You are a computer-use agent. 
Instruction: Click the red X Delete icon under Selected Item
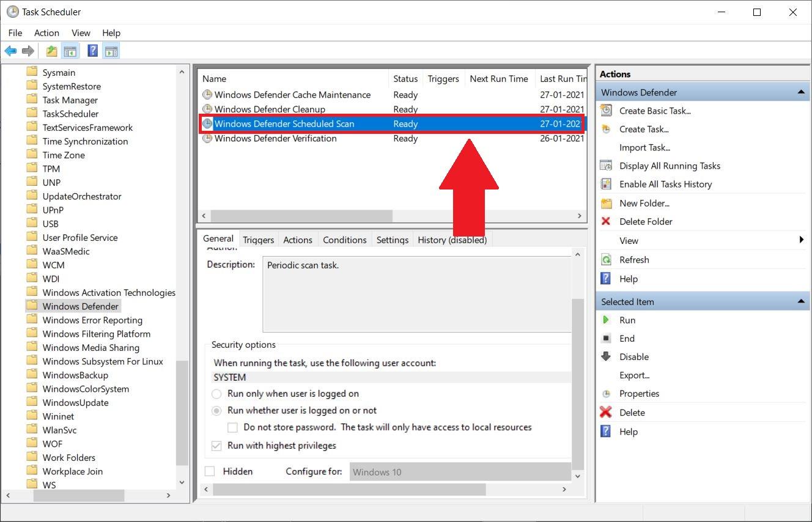click(606, 412)
